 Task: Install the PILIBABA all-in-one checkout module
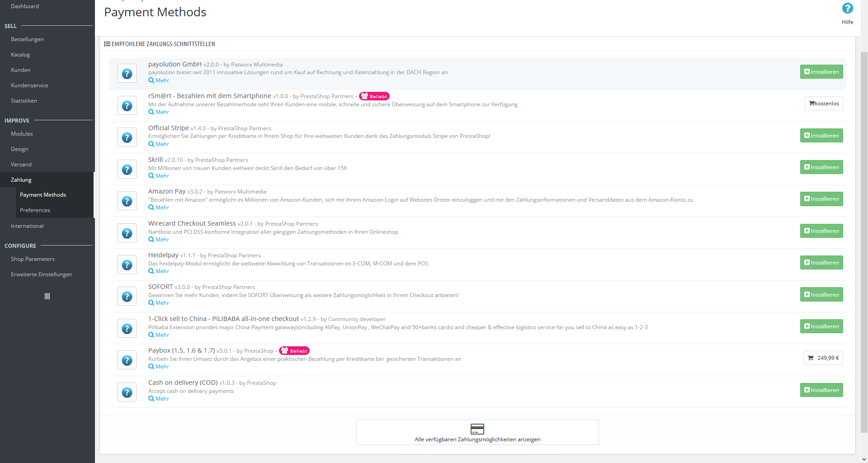pos(821,326)
